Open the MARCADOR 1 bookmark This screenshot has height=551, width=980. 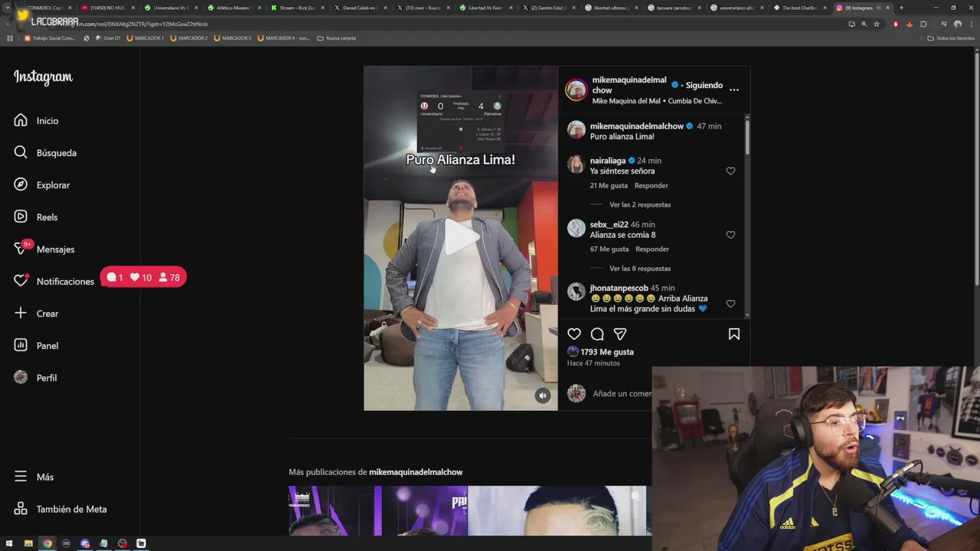click(x=145, y=37)
